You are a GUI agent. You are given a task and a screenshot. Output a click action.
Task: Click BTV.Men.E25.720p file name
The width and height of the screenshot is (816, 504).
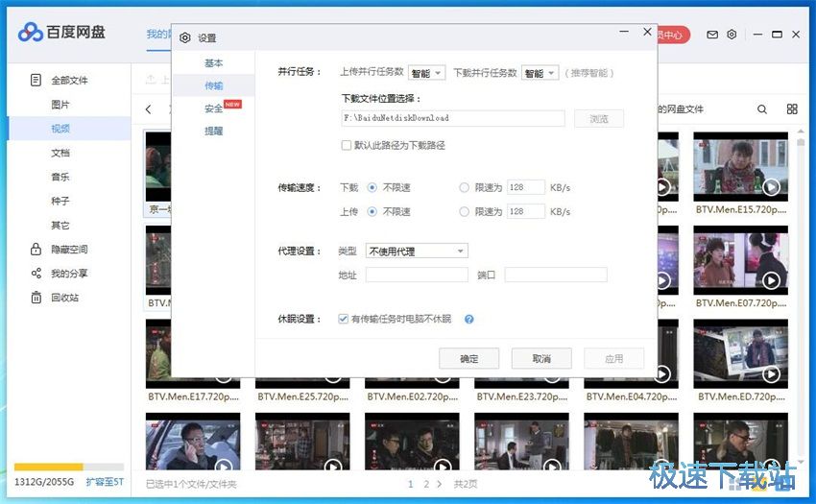302,396
